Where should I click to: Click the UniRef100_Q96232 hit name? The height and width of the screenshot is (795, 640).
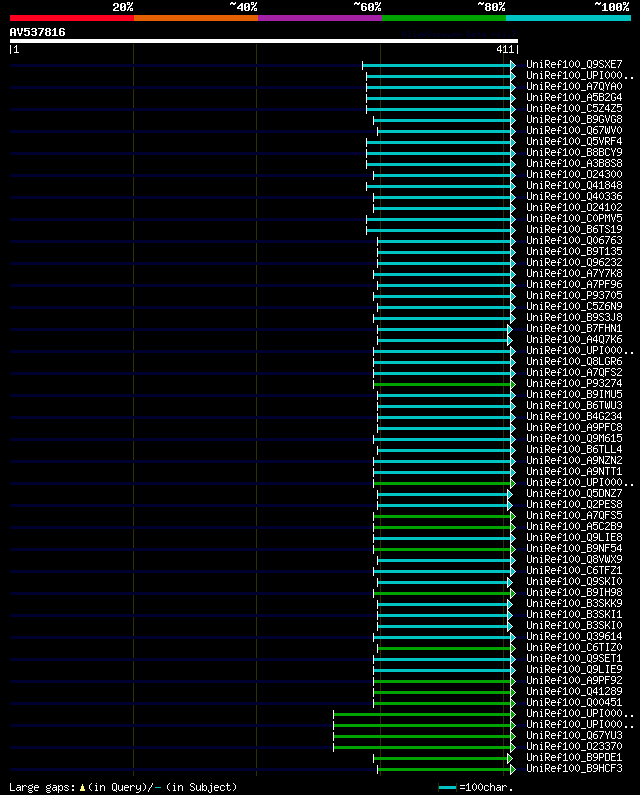click(574, 263)
